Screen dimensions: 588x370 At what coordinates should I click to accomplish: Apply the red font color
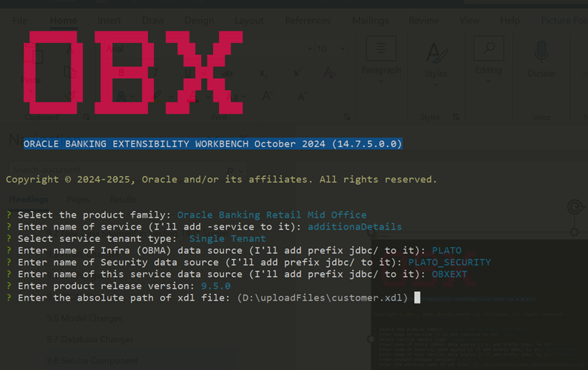(x=192, y=97)
